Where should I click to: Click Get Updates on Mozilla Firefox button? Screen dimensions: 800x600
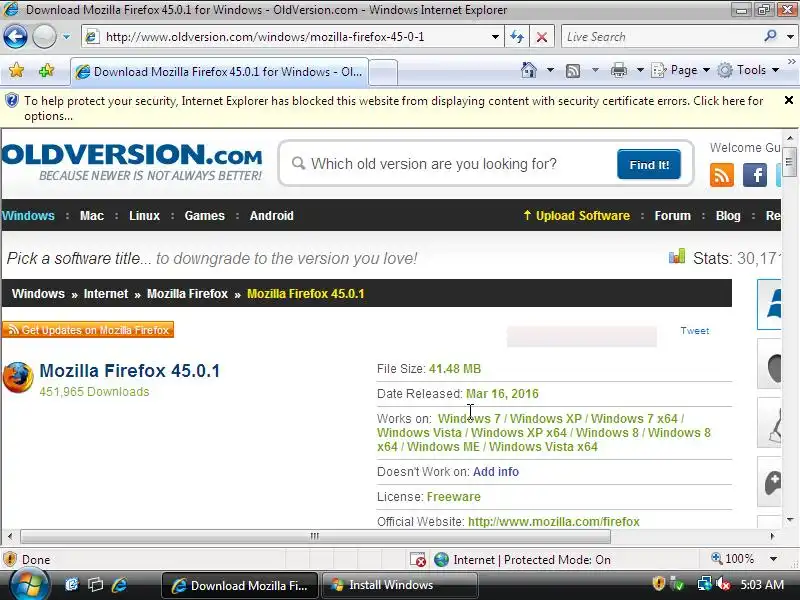(x=88, y=330)
